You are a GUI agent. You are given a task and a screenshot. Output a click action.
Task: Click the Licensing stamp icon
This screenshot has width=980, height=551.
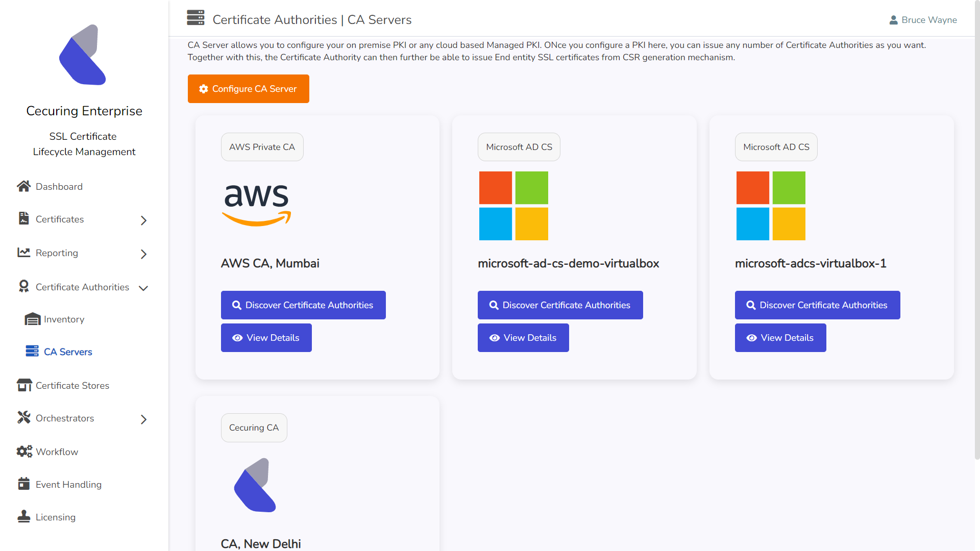[24, 516]
